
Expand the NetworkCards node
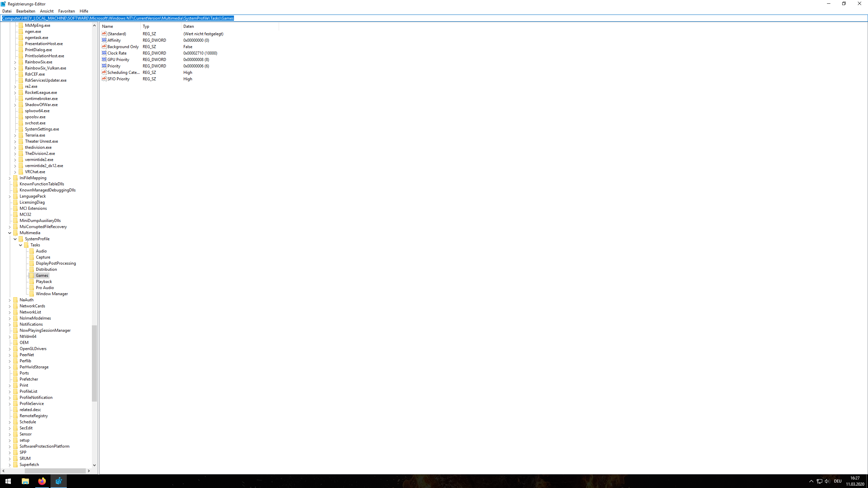pos(10,306)
